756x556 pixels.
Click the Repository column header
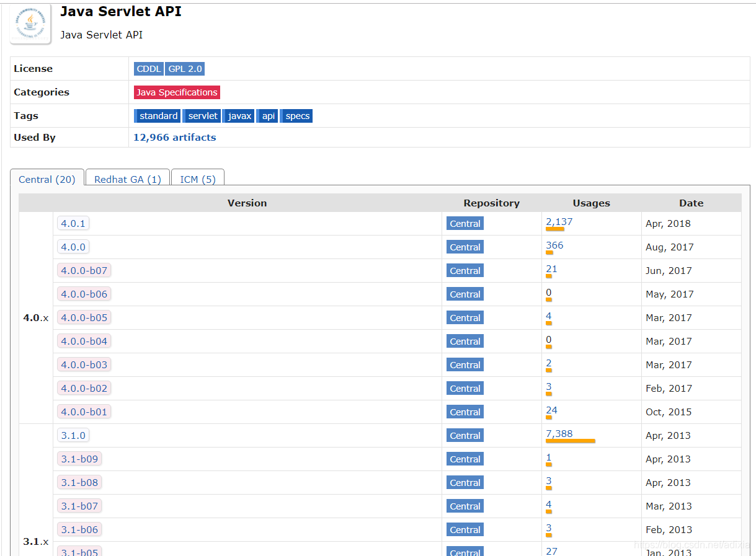coord(491,203)
